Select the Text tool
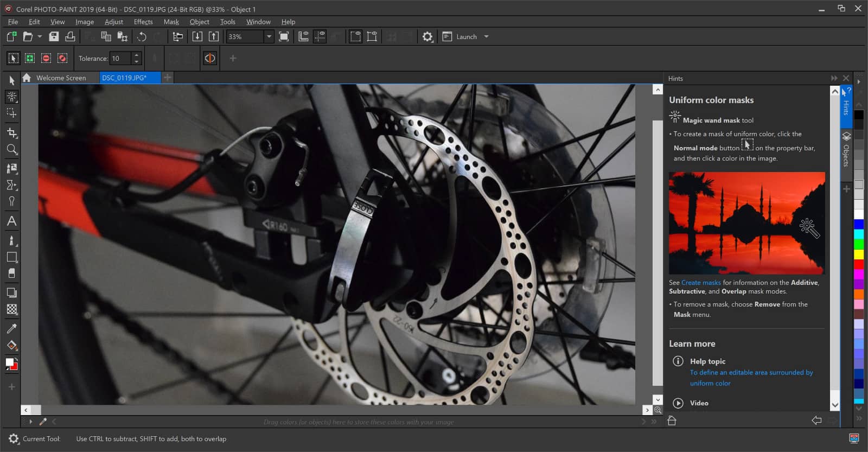 [x=11, y=221]
